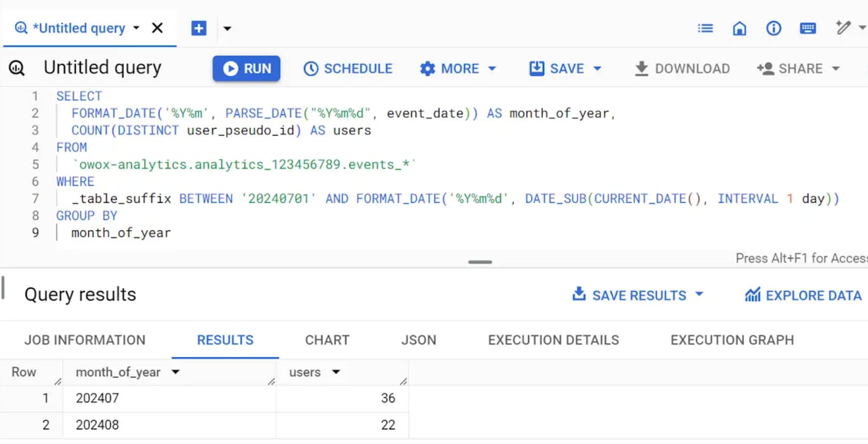This screenshot has height=444, width=868.
Task: Download the query with DOWNLOAD button
Action: pyautogui.click(x=682, y=69)
